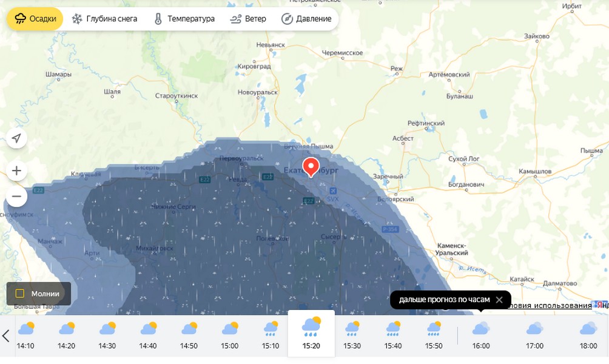Screen dimensions: 609x364
Task: Open the Давление pressure layer
Action: click(x=306, y=19)
